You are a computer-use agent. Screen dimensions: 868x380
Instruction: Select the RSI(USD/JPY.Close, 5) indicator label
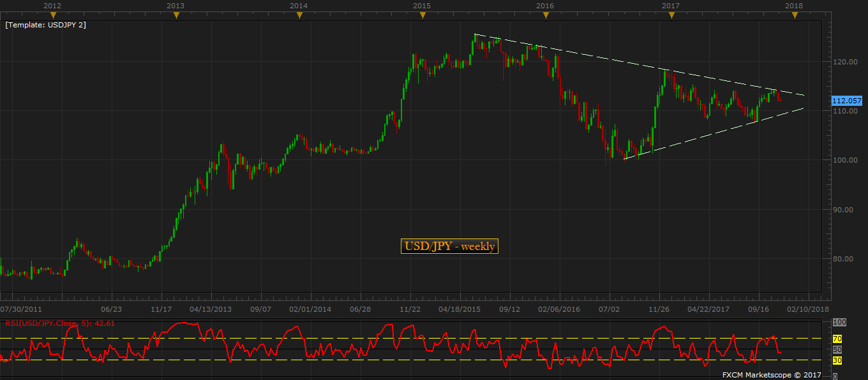pyautogui.click(x=60, y=323)
